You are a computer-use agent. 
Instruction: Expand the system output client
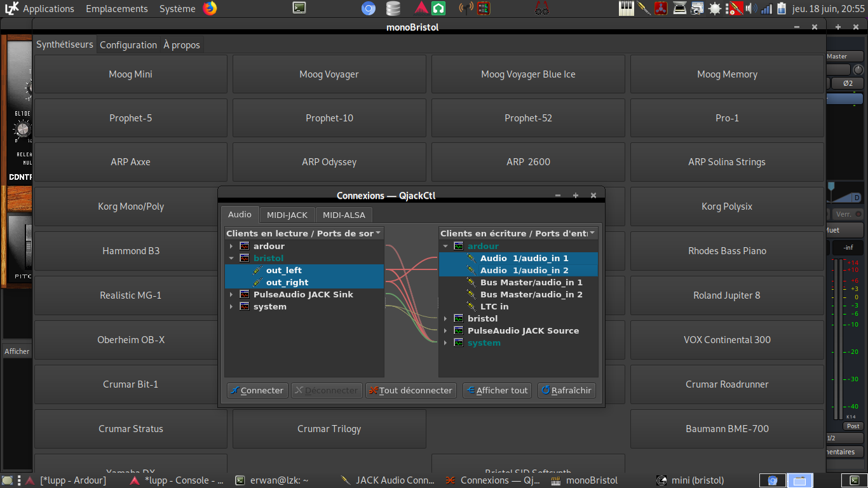231,307
